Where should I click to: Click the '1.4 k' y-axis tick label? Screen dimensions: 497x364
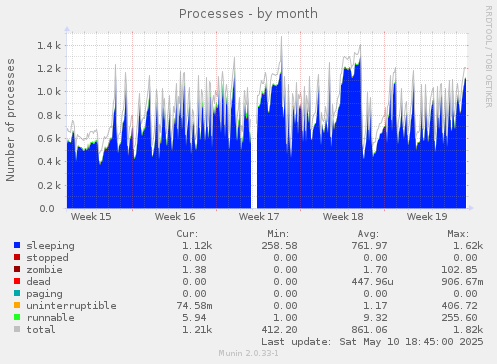tap(49, 45)
